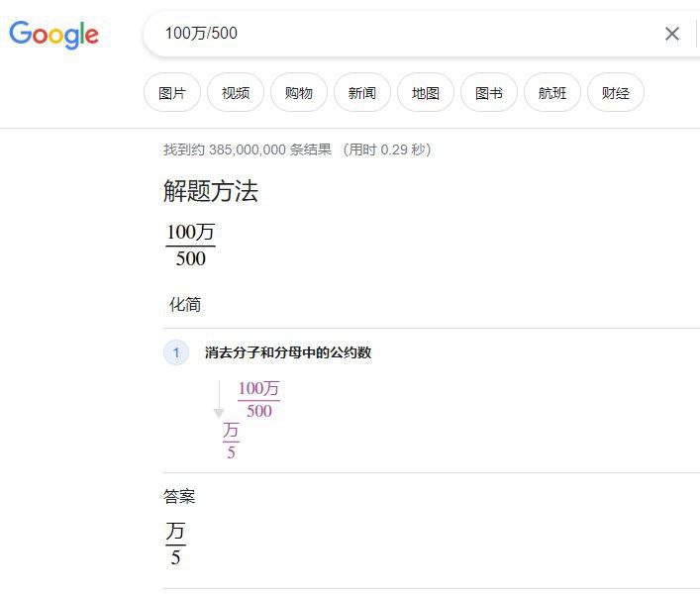Click the final answer 万/5 under 答案
Image resolution: width=700 pixels, height=594 pixels.
tap(175, 544)
